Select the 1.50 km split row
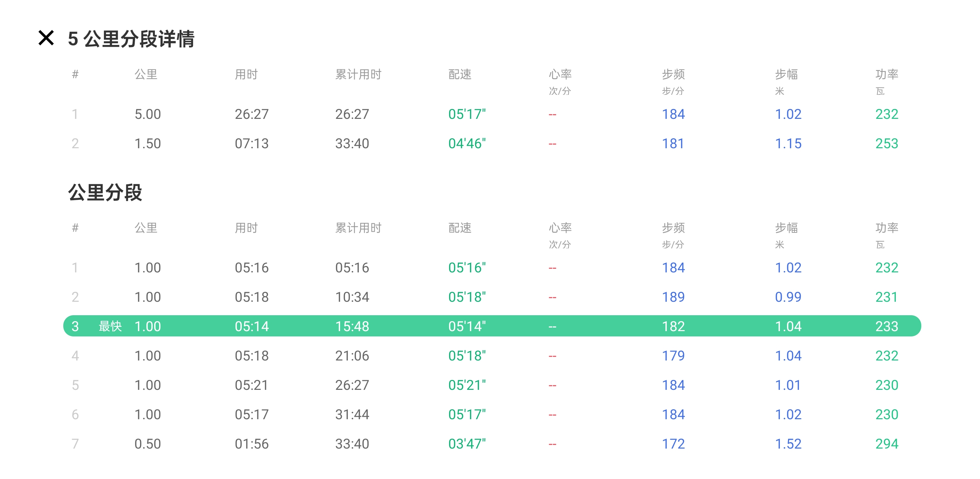 (x=148, y=144)
